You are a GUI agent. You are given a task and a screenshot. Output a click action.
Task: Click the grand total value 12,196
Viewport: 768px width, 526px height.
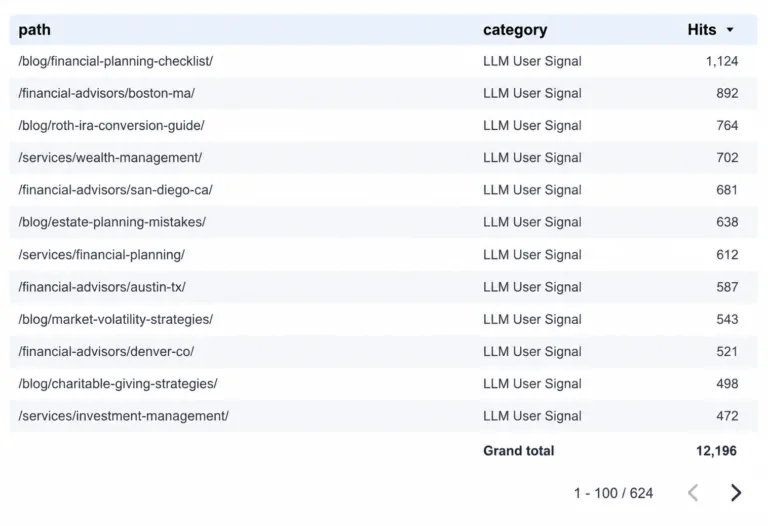[x=717, y=451]
